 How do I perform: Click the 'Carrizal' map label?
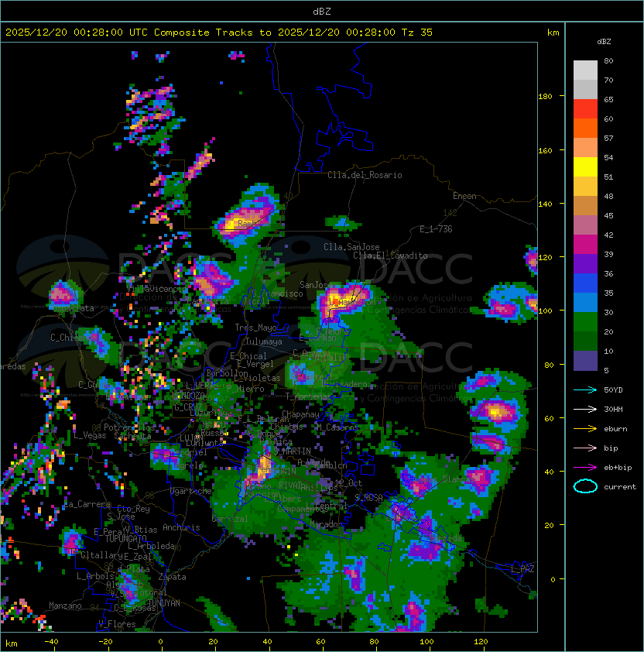point(230,519)
